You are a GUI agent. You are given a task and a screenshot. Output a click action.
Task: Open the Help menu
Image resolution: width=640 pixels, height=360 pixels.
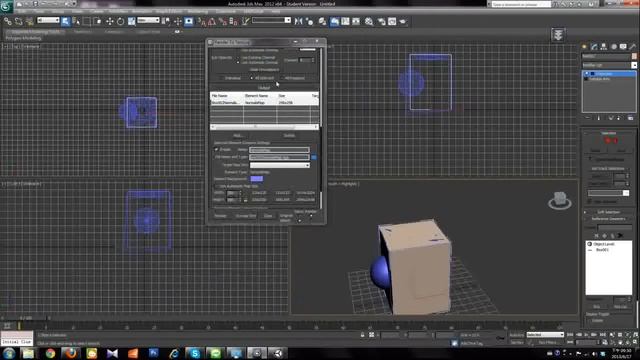[276, 11]
